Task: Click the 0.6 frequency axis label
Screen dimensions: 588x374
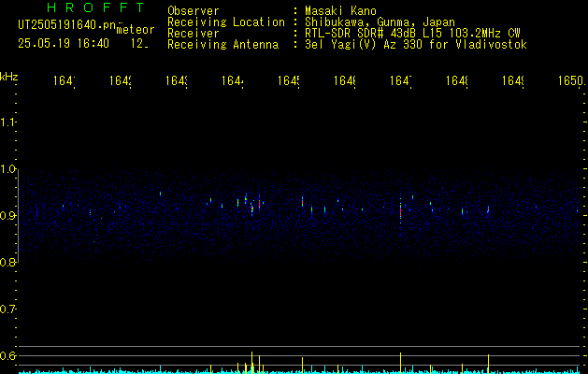Action: [8, 355]
